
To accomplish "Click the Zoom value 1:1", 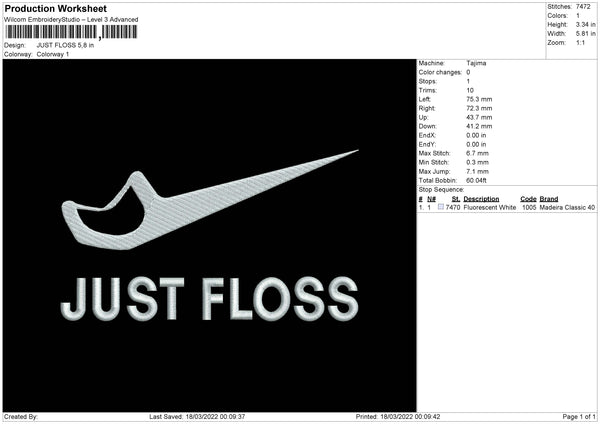I will coord(580,43).
